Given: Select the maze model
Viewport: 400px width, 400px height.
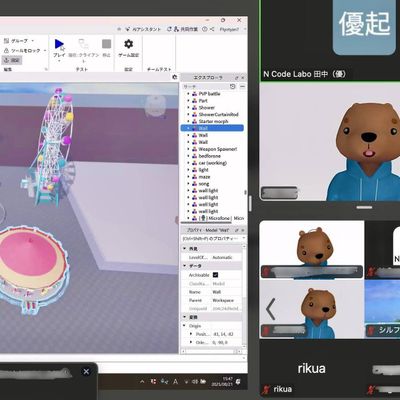Looking at the screenshot, I should pyautogui.click(x=204, y=177).
